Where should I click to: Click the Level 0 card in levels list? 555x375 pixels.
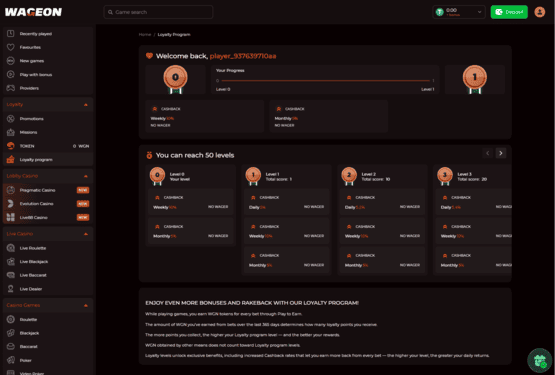click(191, 206)
